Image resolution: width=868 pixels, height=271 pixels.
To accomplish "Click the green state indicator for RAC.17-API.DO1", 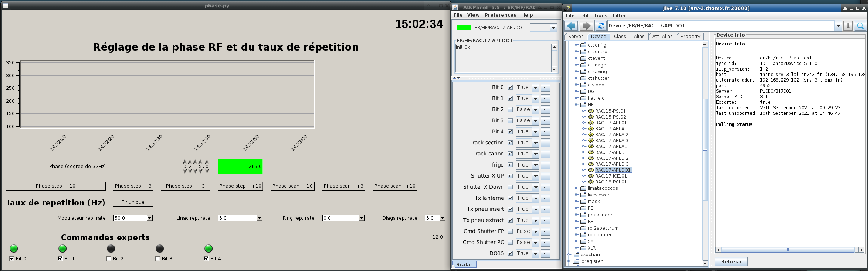I will tap(464, 28).
